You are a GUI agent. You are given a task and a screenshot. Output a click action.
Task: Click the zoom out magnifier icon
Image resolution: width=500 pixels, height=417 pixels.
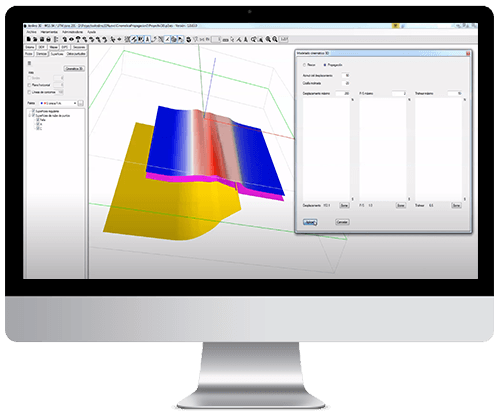pyautogui.click(x=275, y=39)
